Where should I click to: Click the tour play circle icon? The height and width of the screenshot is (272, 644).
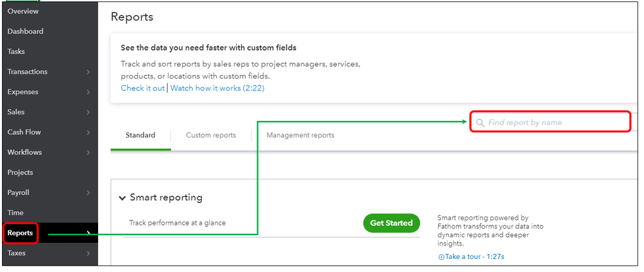[441, 257]
